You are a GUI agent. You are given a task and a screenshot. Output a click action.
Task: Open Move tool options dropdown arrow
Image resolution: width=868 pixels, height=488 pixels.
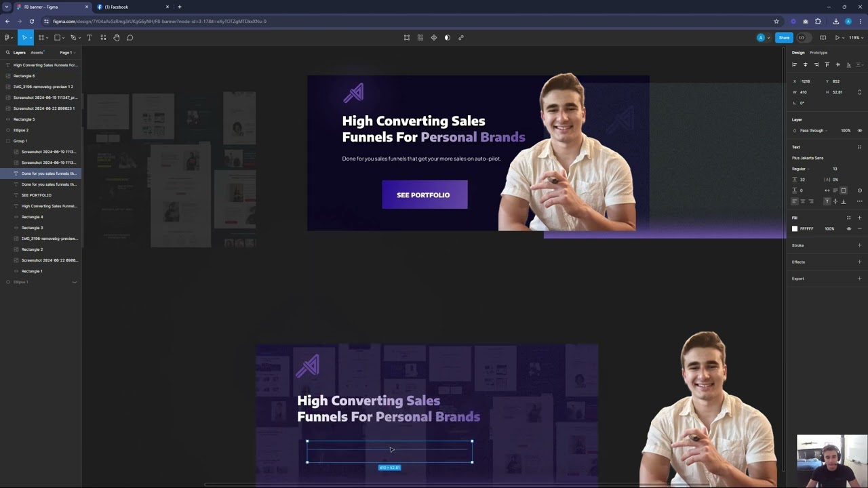point(30,37)
